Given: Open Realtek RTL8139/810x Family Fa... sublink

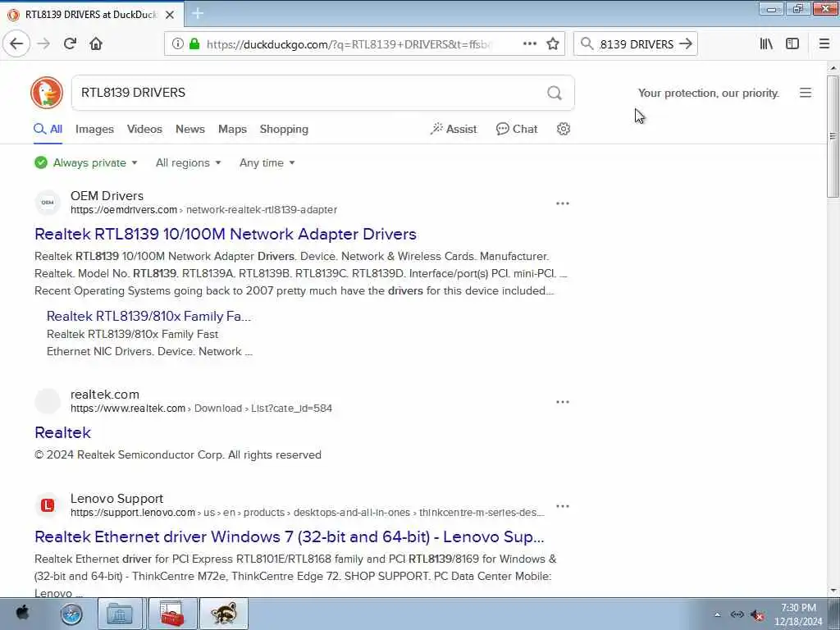Looking at the screenshot, I should (x=148, y=316).
